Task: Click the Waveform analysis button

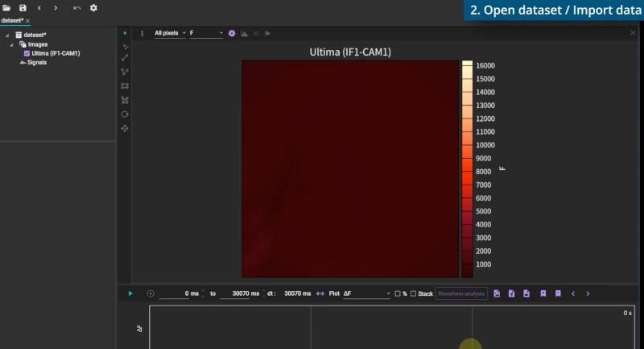Action: pos(461,293)
